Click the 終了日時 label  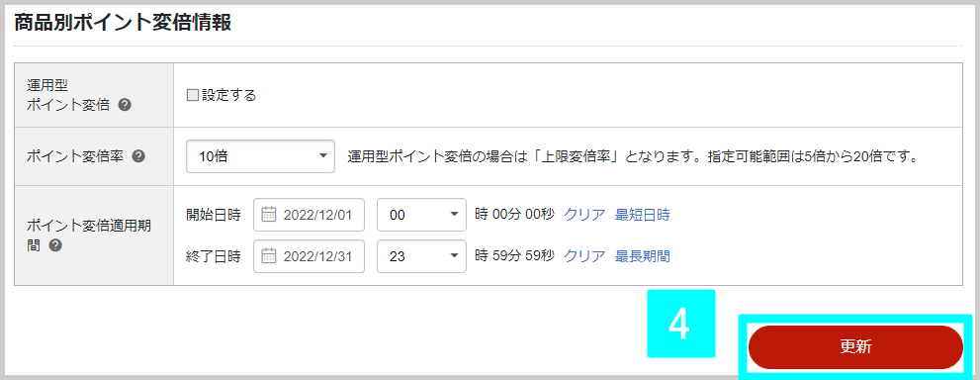point(214,256)
